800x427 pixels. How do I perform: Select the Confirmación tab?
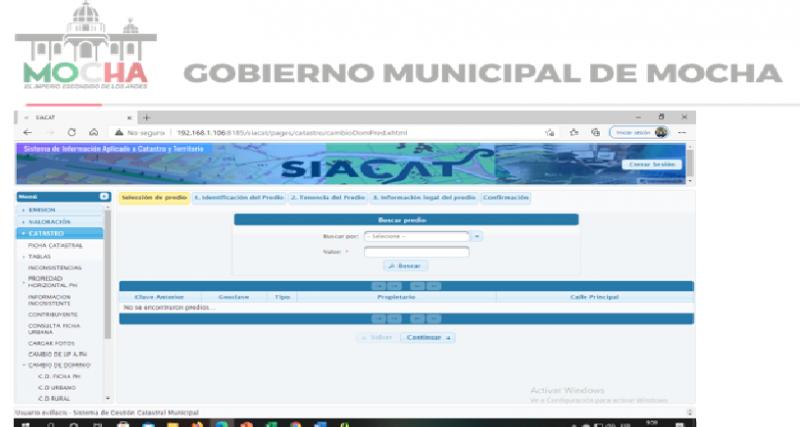[506, 197]
